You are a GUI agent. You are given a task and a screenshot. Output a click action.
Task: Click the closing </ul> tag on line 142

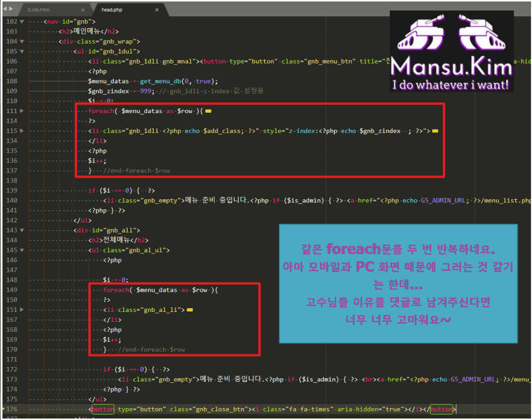pos(82,220)
